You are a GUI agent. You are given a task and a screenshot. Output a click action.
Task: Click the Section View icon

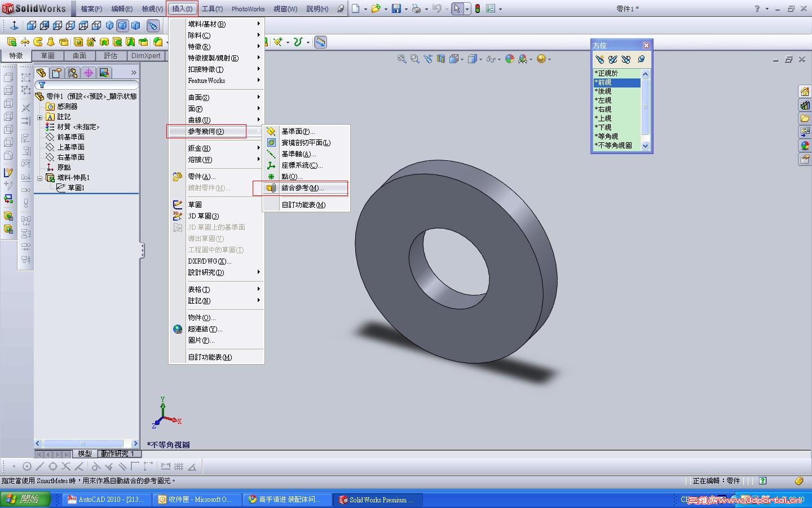click(441, 59)
